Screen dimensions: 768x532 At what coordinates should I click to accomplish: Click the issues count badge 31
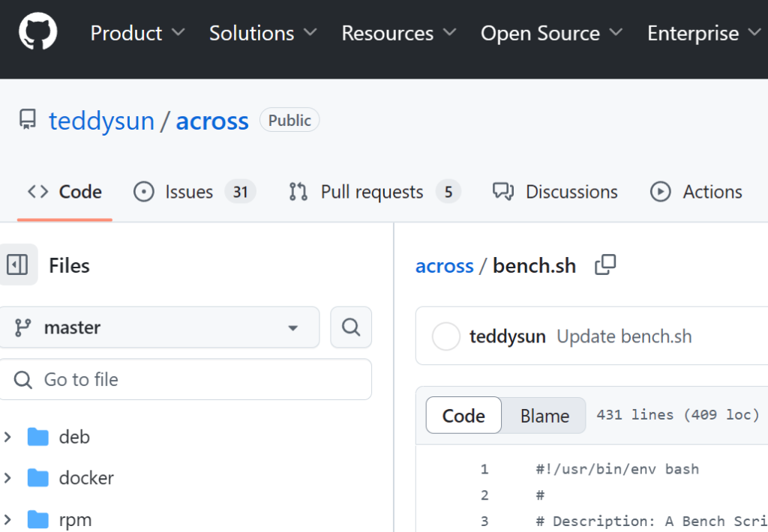pos(240,192)
